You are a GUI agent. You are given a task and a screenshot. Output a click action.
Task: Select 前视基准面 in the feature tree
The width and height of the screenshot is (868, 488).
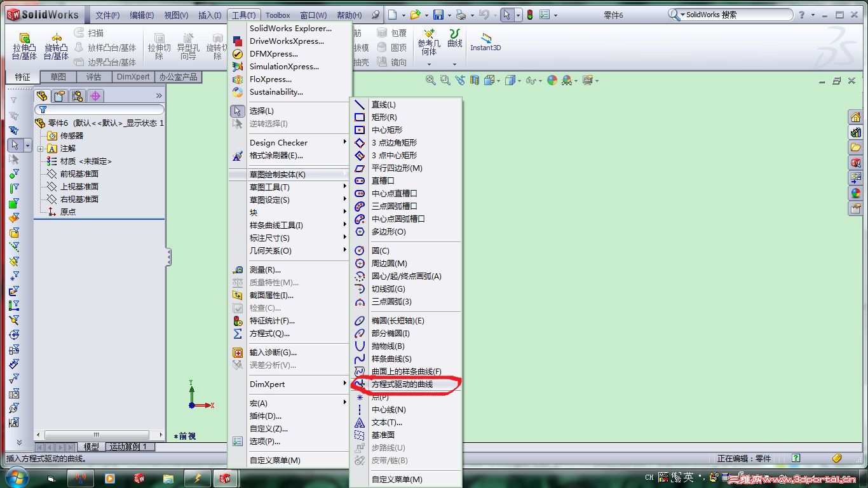point(73,174)
